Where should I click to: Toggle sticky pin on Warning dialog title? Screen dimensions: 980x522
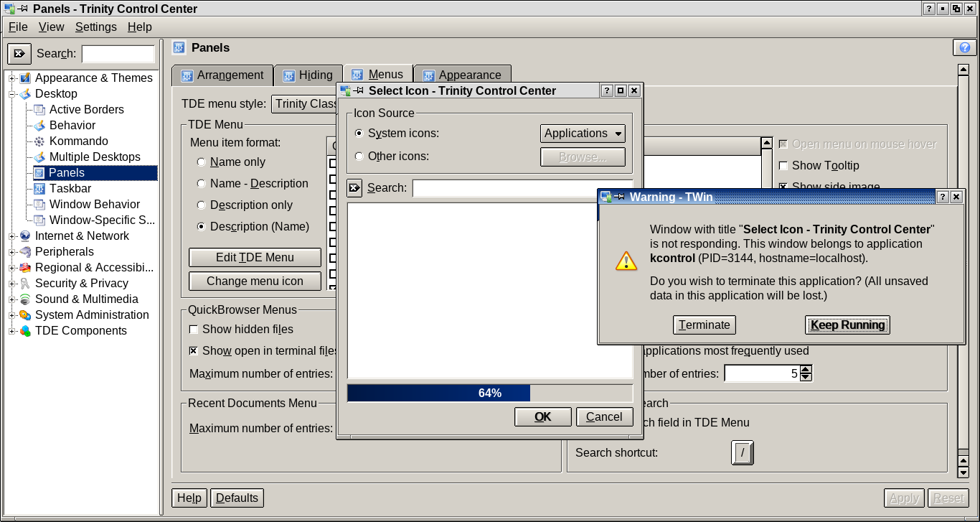pyautogui.click(x=618, y=197)
